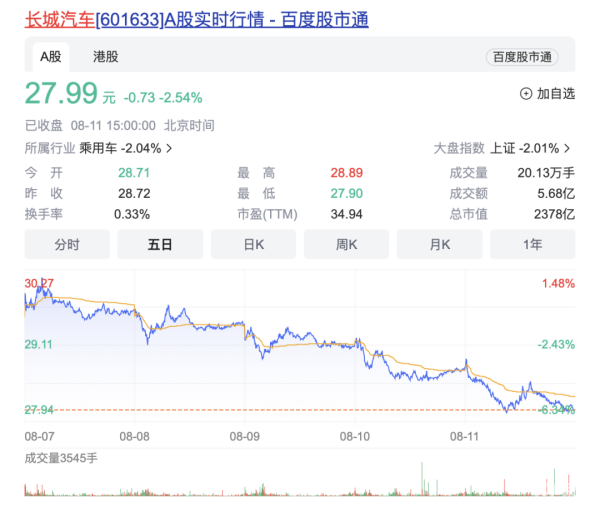
Task: Select the 分时 chart period
Action: tap(67, 244)
